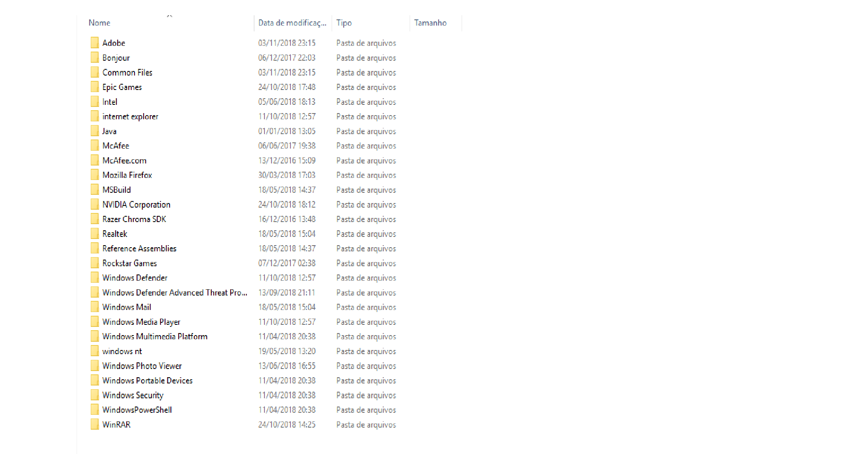Viewport: 868px width, 454px height.
Task: Click the internet explorer folder icon
Action: [x=94, y=116]
